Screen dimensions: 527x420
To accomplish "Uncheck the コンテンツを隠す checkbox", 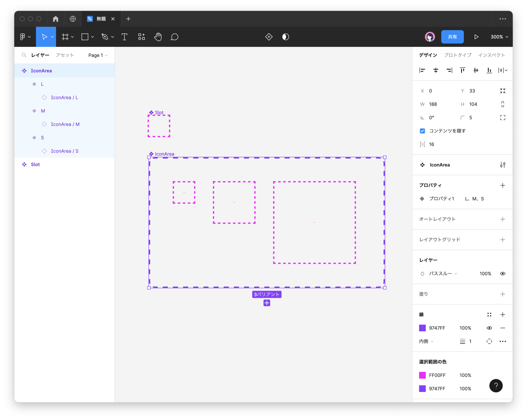I will pos(422,131).
